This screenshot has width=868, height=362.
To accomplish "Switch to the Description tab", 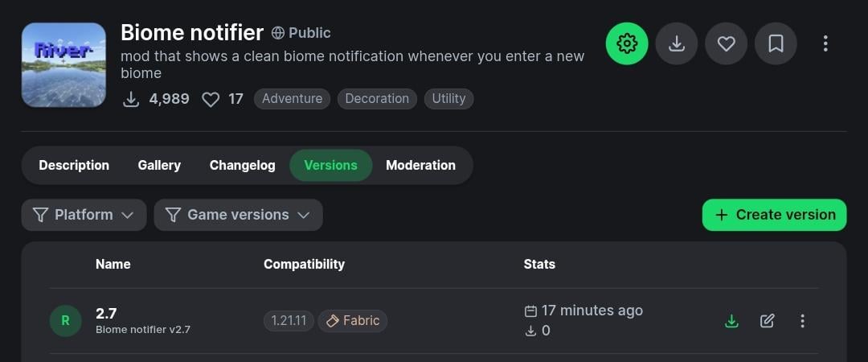I will [74, 165].
